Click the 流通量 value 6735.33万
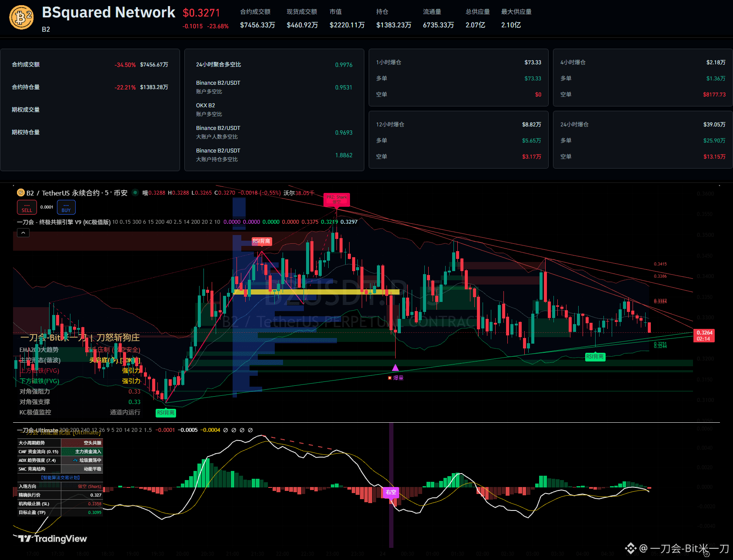The image size is (733, 560). coord(438,25)
